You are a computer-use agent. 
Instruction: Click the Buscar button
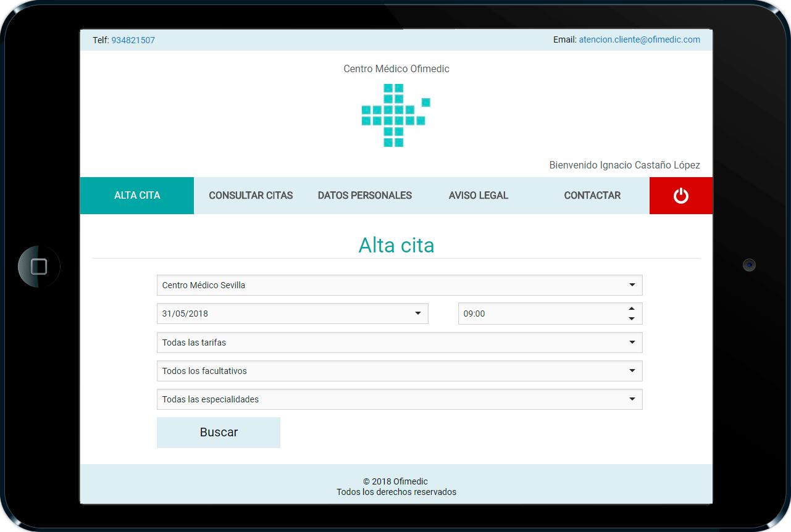pyautogui.click(x=219, y=433)
